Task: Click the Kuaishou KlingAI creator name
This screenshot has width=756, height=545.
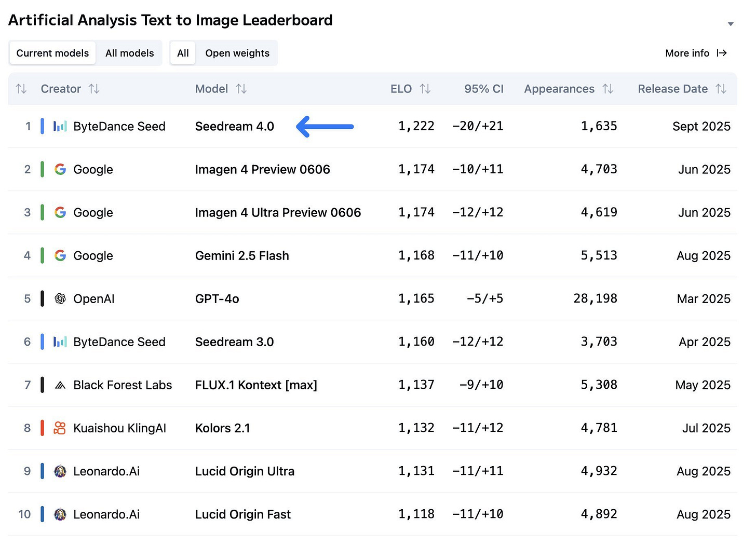Action: pyautogui.click(x=119, y=428)
